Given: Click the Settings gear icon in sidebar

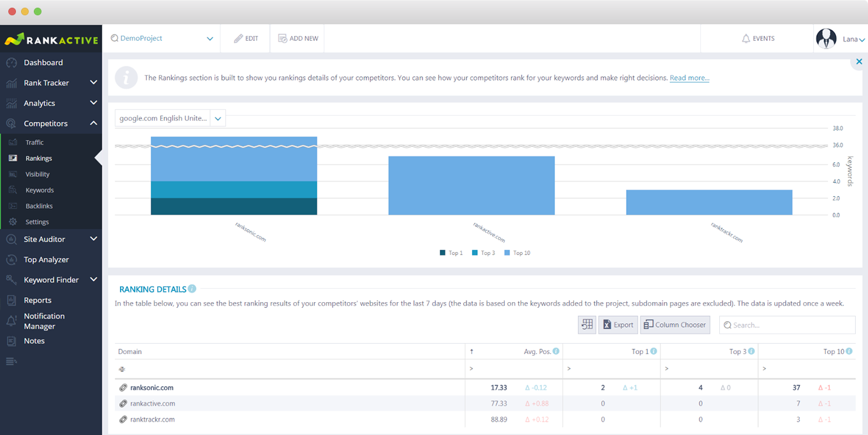Looking at the screenshot, I should click(x=13, y=222).
